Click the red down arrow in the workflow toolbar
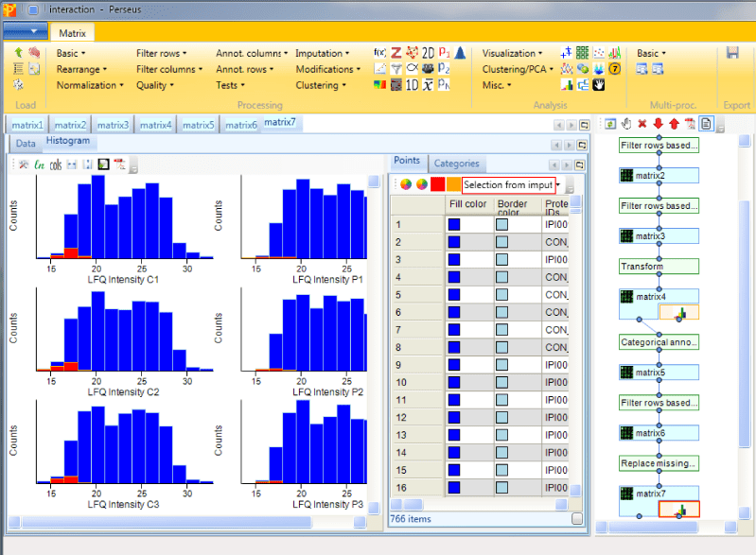This screenshot has height=555, width=756. [x=659, y=124]
